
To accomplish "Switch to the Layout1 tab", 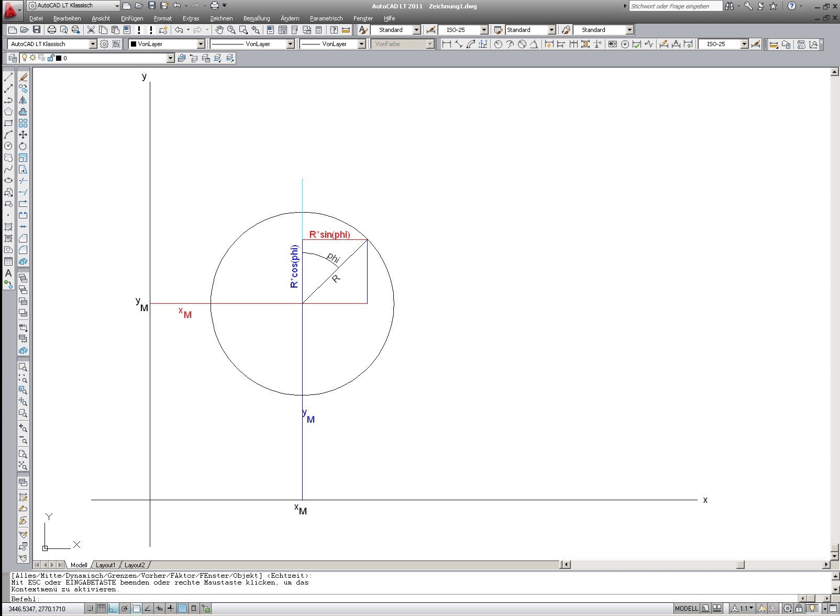I will click(105, 565).
